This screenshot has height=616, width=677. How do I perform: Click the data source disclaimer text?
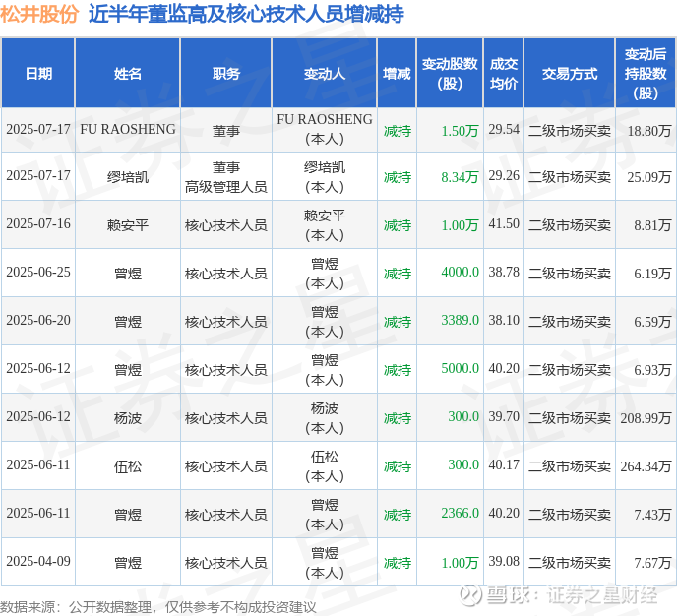158,607
